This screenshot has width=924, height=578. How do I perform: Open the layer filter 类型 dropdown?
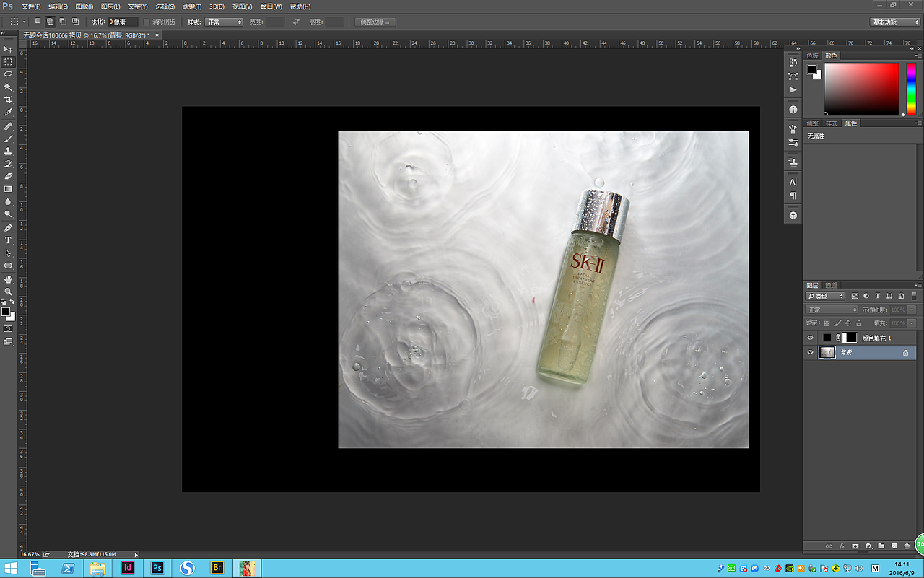pyautogui.click(x=825, y=297)
